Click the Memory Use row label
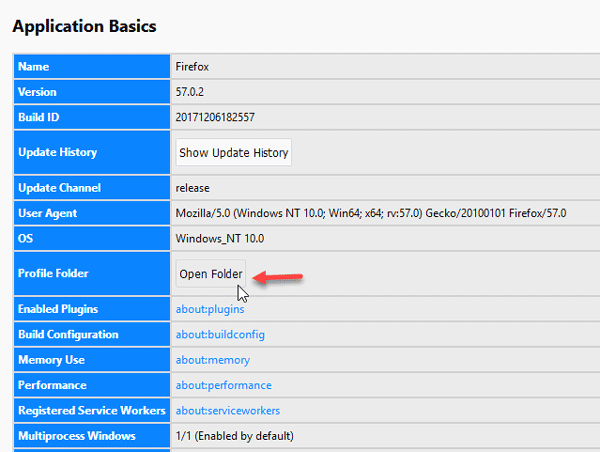This screenshot has width=600, height=452. (x=51, y=360)
